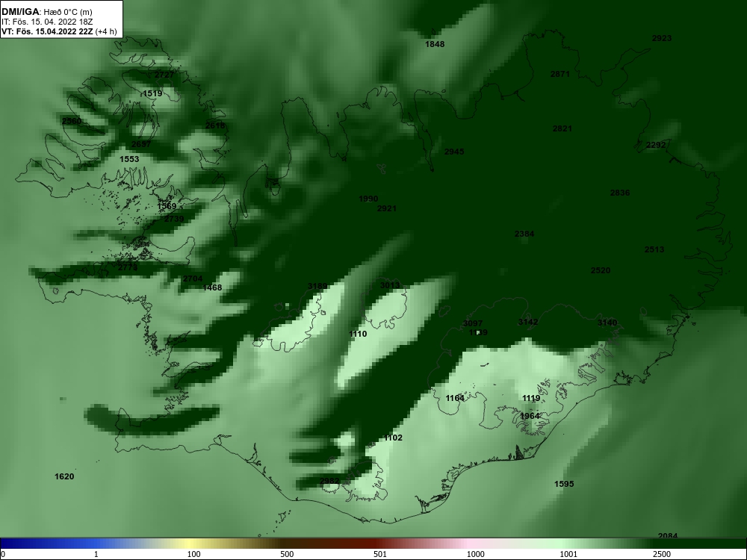747x560 pixels.
Task: Click the map value 2513
Action: pos(654,249)
